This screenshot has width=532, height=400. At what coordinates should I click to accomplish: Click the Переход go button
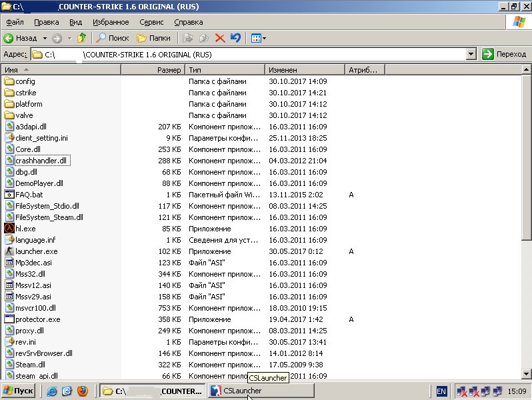(x=504, y=54)
